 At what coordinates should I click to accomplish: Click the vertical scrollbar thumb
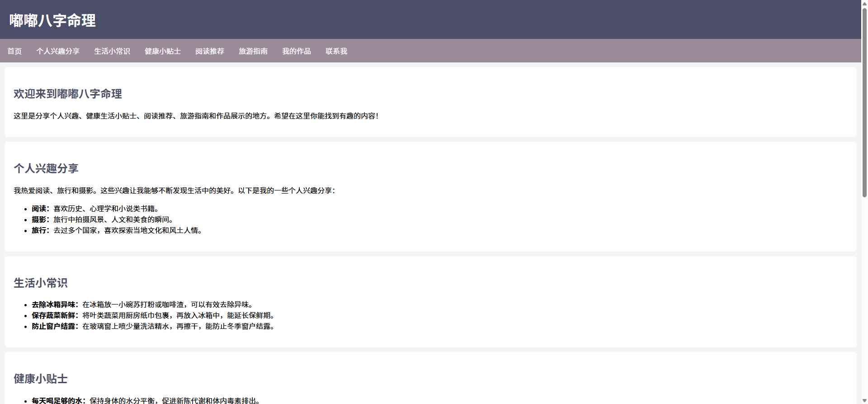pos(864,102)
